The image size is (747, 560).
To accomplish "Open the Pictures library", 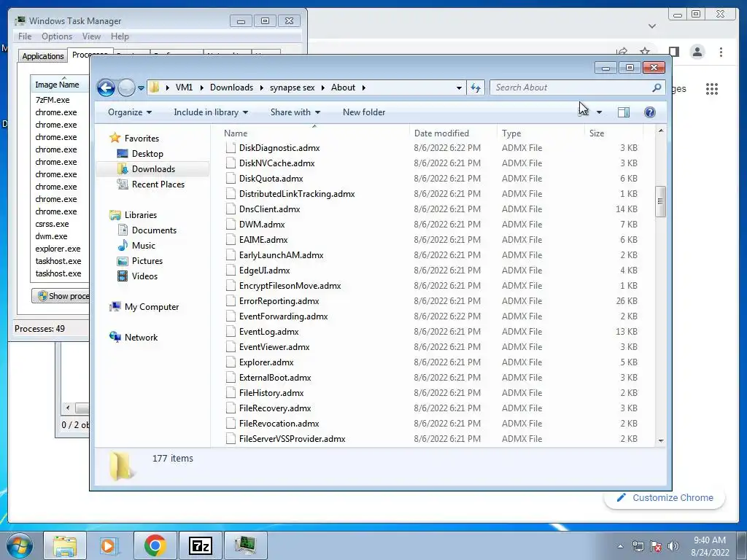I will pos(147,261).
